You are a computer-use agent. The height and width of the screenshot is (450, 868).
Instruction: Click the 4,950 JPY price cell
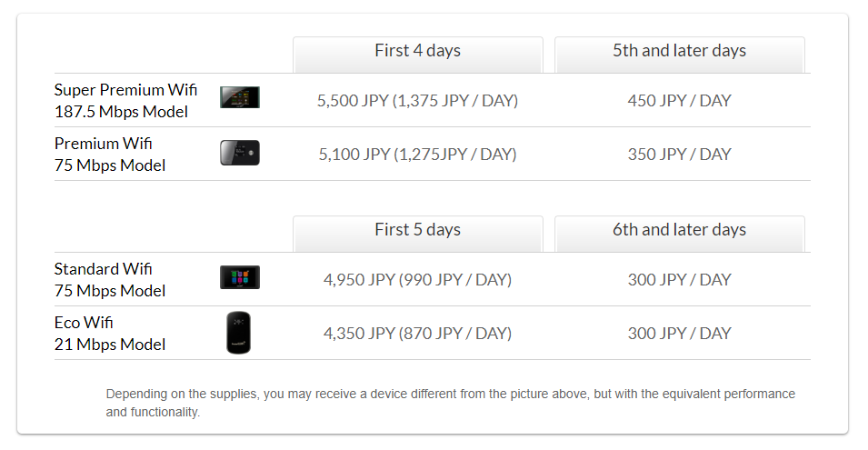tap(417, 280)
